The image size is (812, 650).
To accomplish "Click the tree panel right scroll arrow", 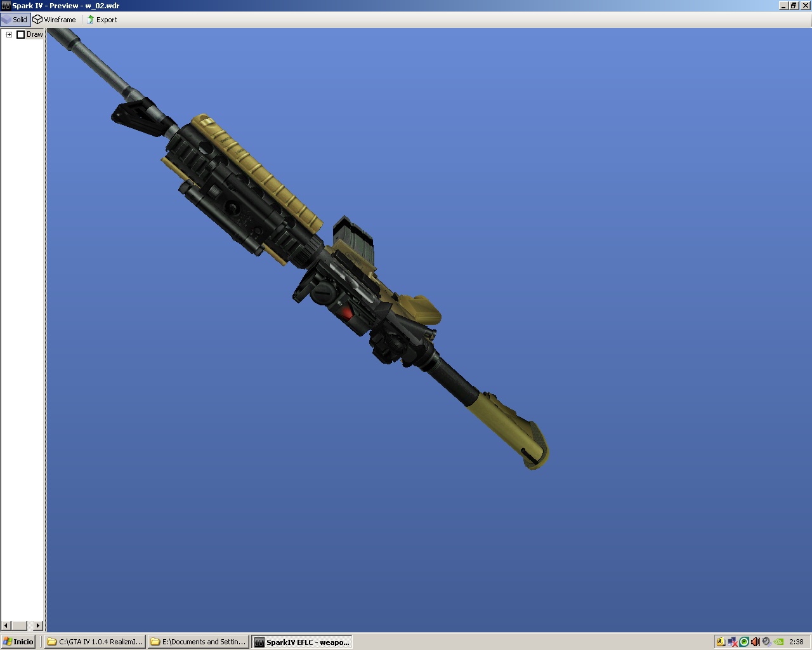I will (37, 625).
